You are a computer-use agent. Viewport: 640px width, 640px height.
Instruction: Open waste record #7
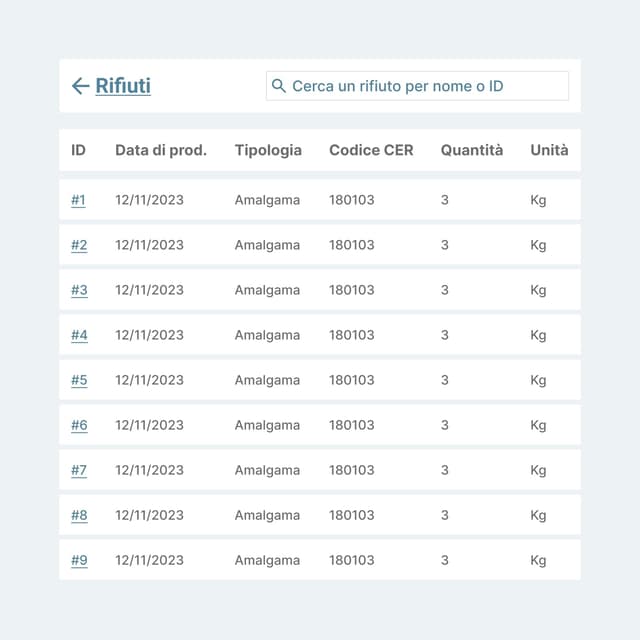tap(79, 470)
